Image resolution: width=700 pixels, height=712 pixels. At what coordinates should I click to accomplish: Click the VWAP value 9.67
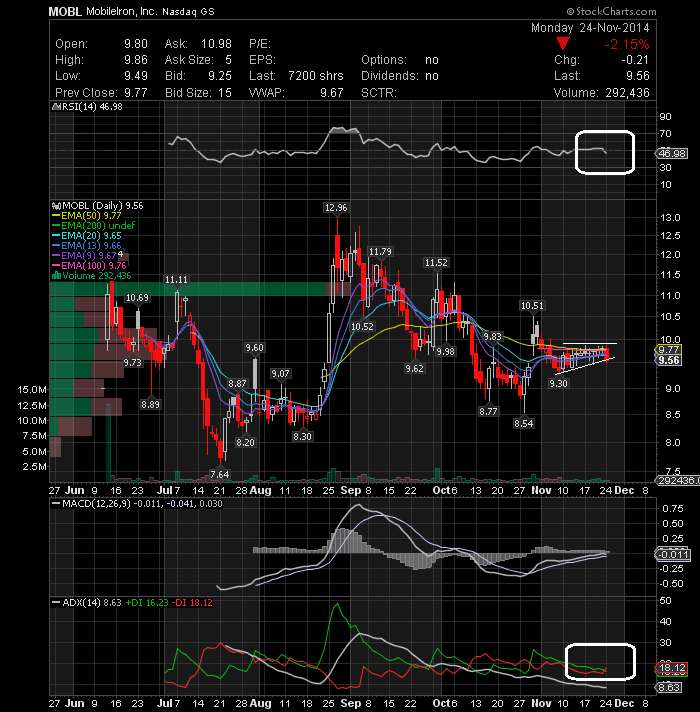coord(331,93)
